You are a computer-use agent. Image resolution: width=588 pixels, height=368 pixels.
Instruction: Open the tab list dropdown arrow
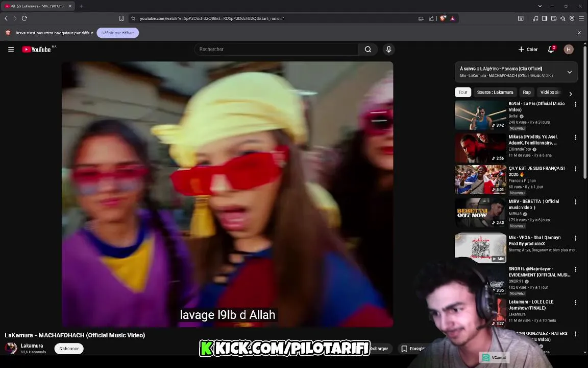click(x=540, y=6)
